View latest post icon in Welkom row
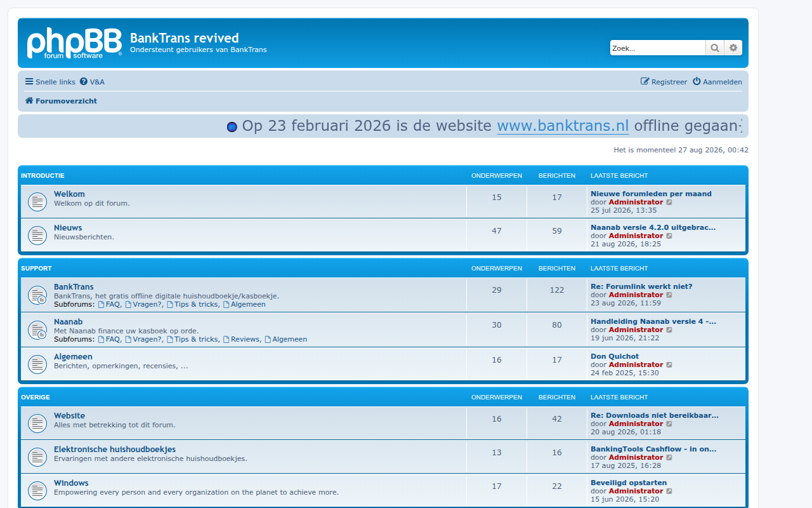This screenshot has height=508, width=812. (x=669, y=202)
